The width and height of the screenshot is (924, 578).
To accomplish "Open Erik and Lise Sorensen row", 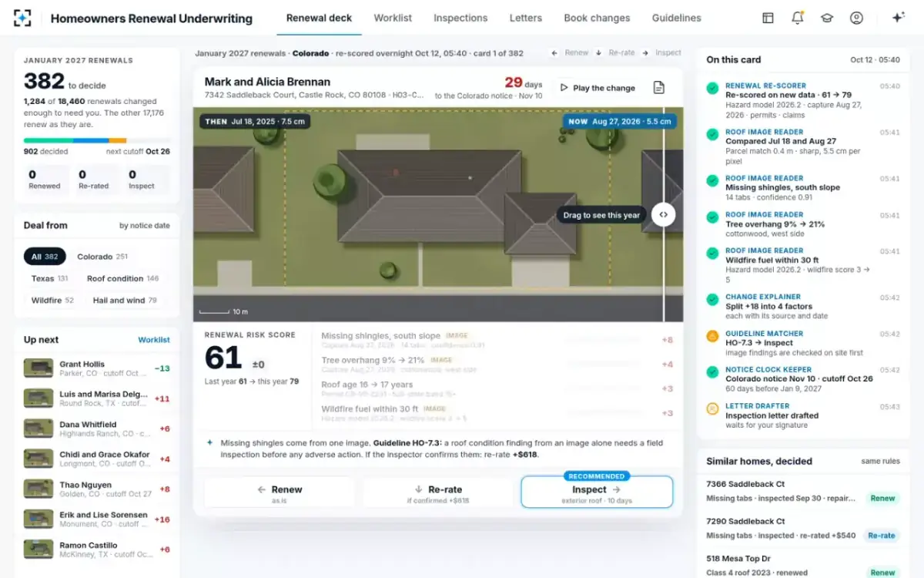I will 97,519.
